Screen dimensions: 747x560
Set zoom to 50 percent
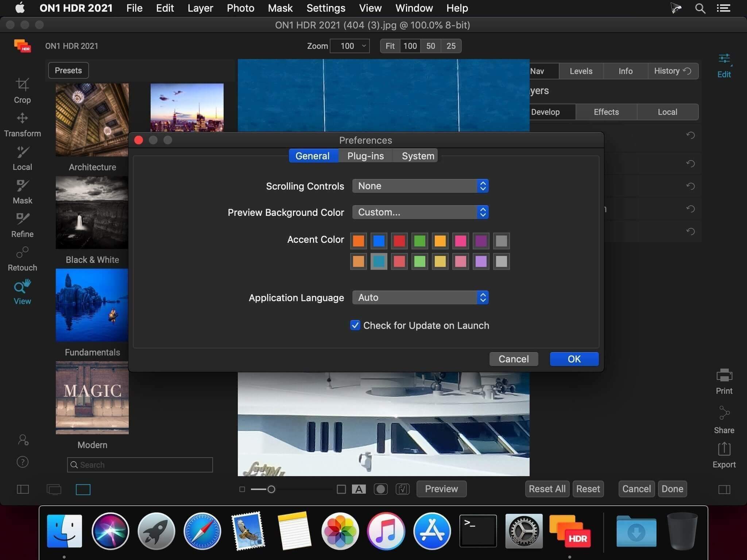430,46
